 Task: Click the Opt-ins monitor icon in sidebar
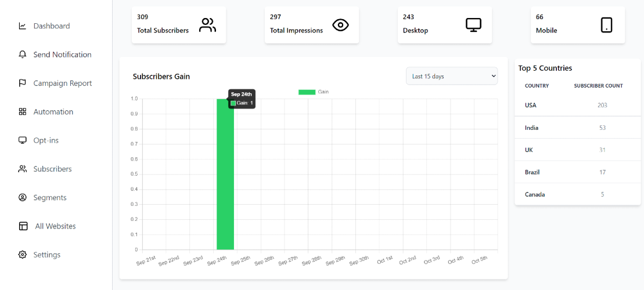click(x=23, y=140)
